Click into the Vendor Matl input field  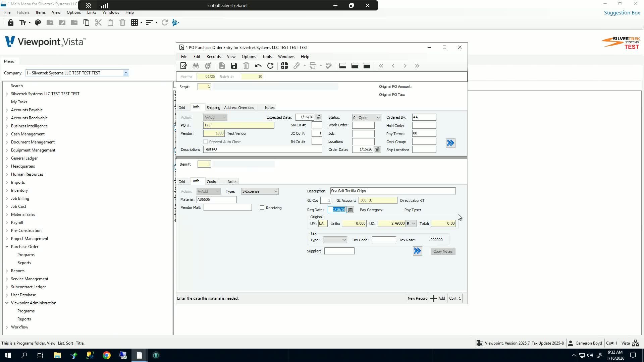pyautogui.click(x=227, y=208)
